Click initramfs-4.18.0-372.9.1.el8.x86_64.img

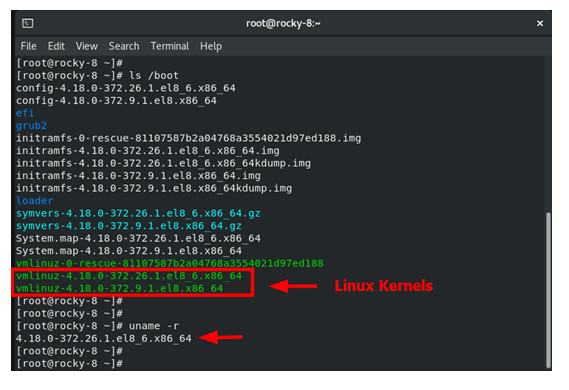coord(138,176)
